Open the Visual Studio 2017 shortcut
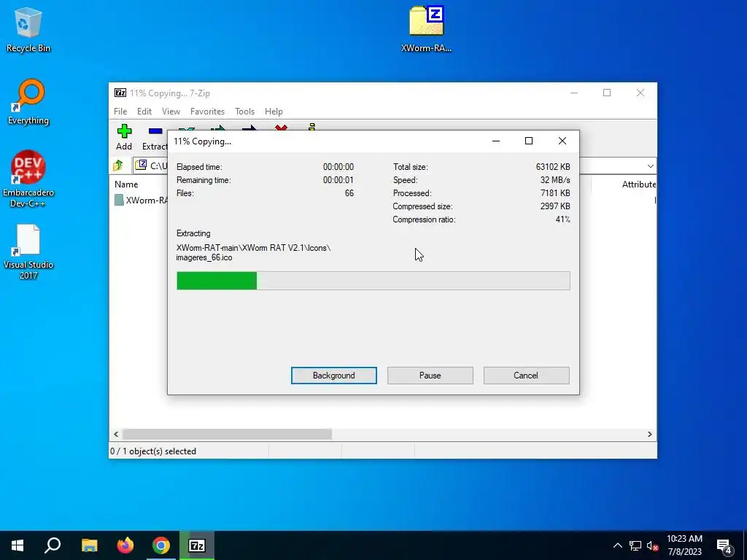Screen dimensions: 747x560 (28, 252)
